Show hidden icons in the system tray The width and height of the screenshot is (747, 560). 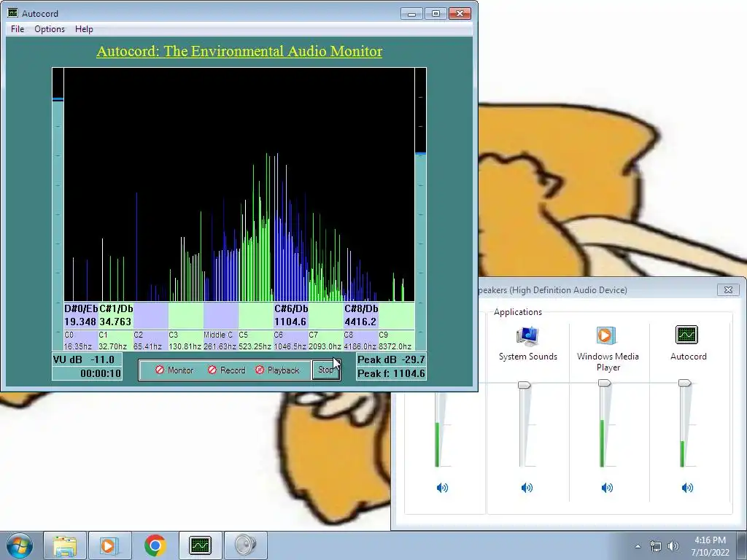[x=638, y=546]
